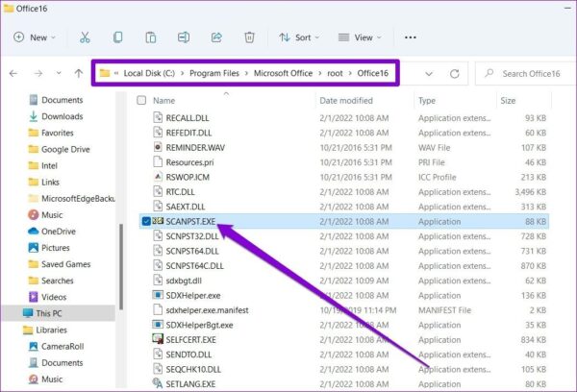
Task: Select the RTC.DLL file
Action: 181,191
